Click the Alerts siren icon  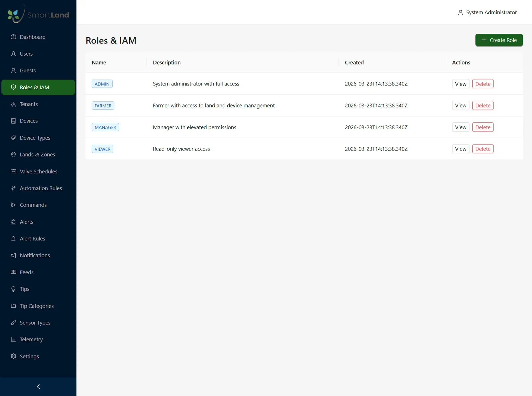tap(13, 222)
